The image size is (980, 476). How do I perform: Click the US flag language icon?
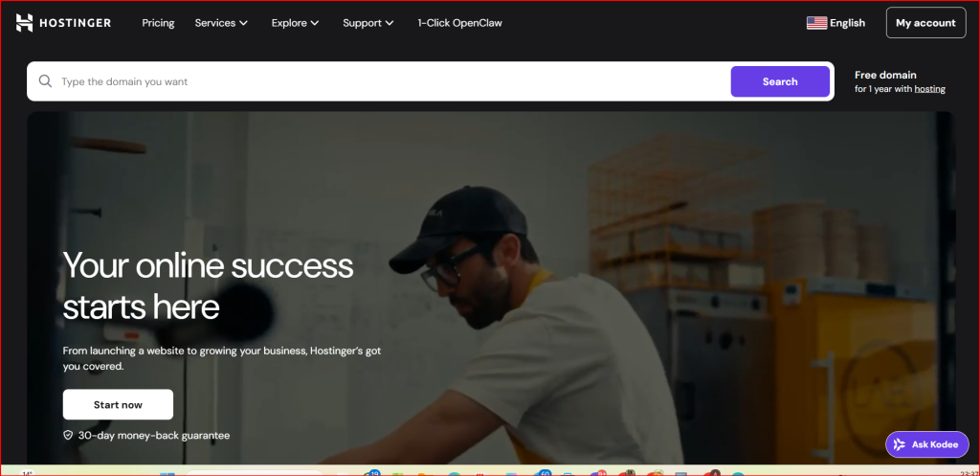click(x=816, y=23)
